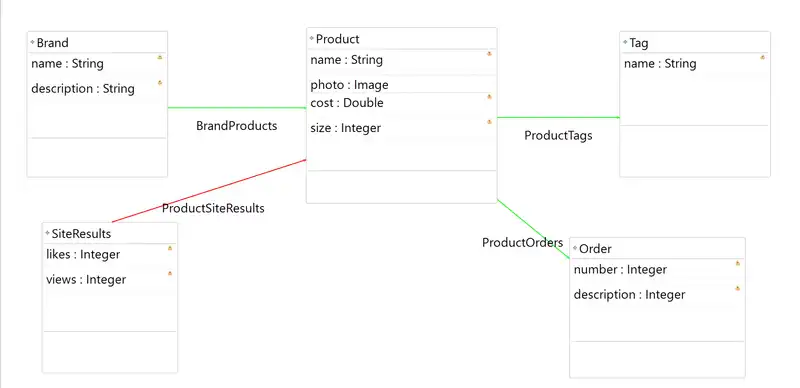Click the small icon beside Product title
This screenshot has height=388, width=800.
coord(312,38)
